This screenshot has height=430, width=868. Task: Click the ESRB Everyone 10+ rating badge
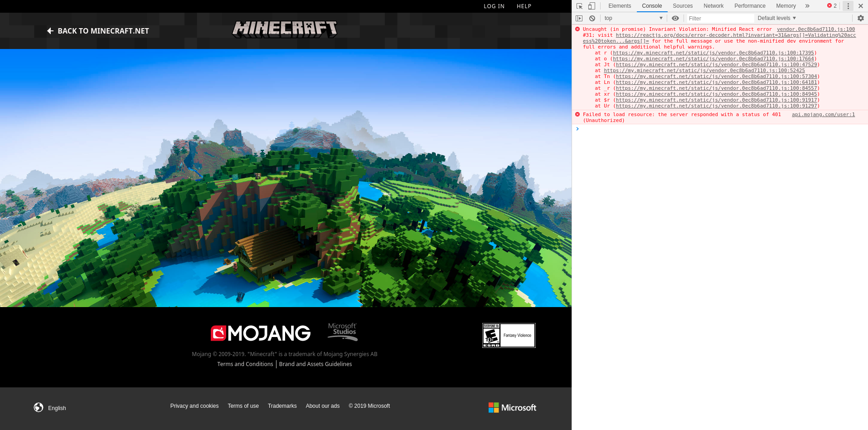click(509, 336)
